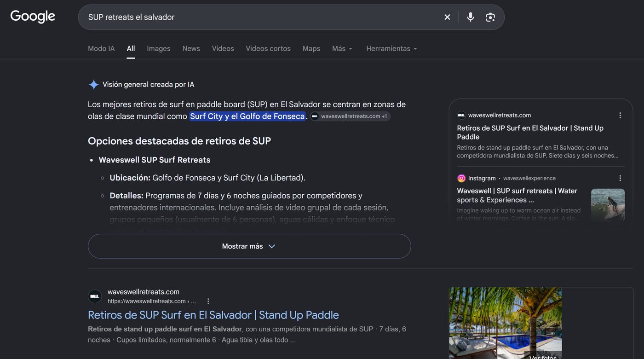Viewport: 644px width, 359px height.
Task: Click 'Waveswell SUP Surf Retreats' bullet heading
Action: pos(155,160)
